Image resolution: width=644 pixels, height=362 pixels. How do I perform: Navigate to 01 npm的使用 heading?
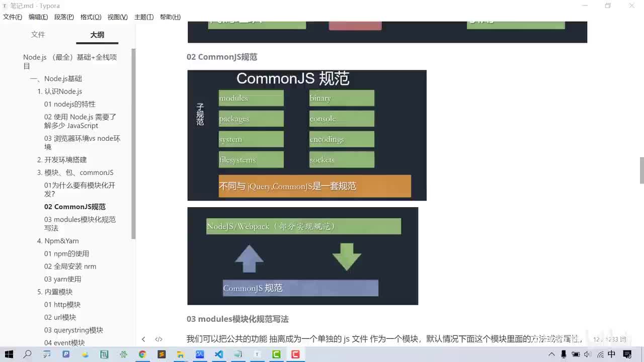point(66,254)
